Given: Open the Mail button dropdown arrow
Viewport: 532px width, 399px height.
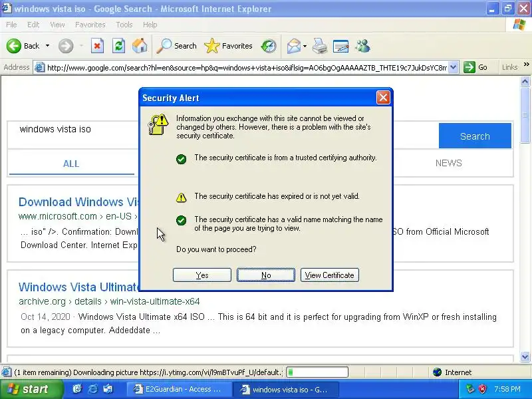Looking at the screenshot, I should (305, 46).
